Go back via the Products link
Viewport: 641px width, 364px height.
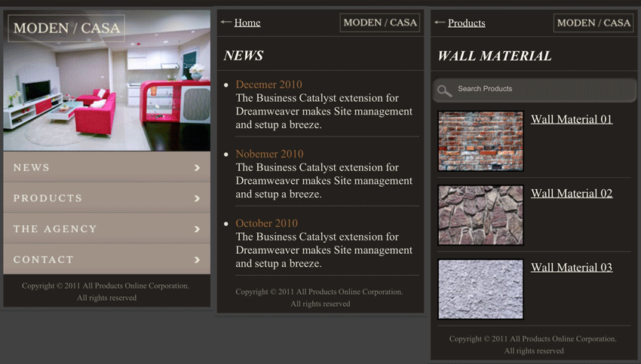466,23
